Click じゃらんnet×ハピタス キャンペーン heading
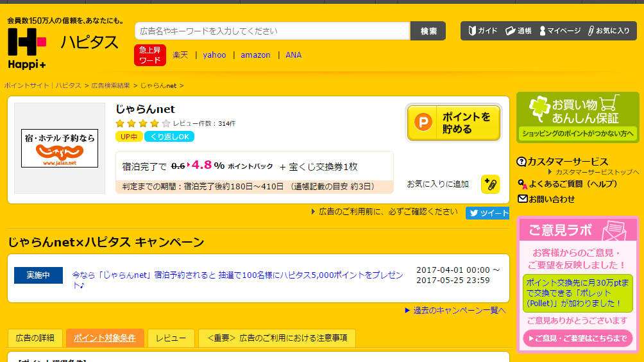Viewport: 644px width, 362px height. [x=106, y=243]
